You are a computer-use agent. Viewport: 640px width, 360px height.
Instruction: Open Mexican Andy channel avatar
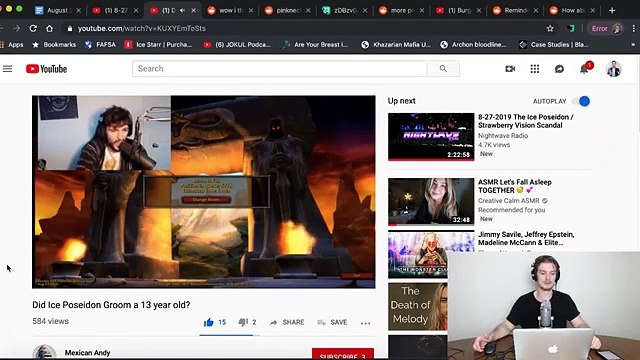click(44, 352)
